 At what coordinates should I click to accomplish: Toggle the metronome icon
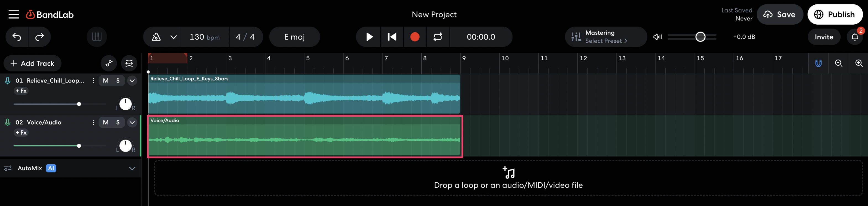coord(156,37)
